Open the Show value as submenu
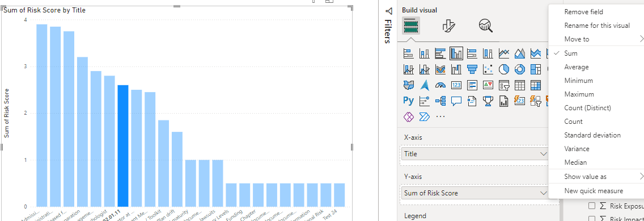 (x=596, y=177)
